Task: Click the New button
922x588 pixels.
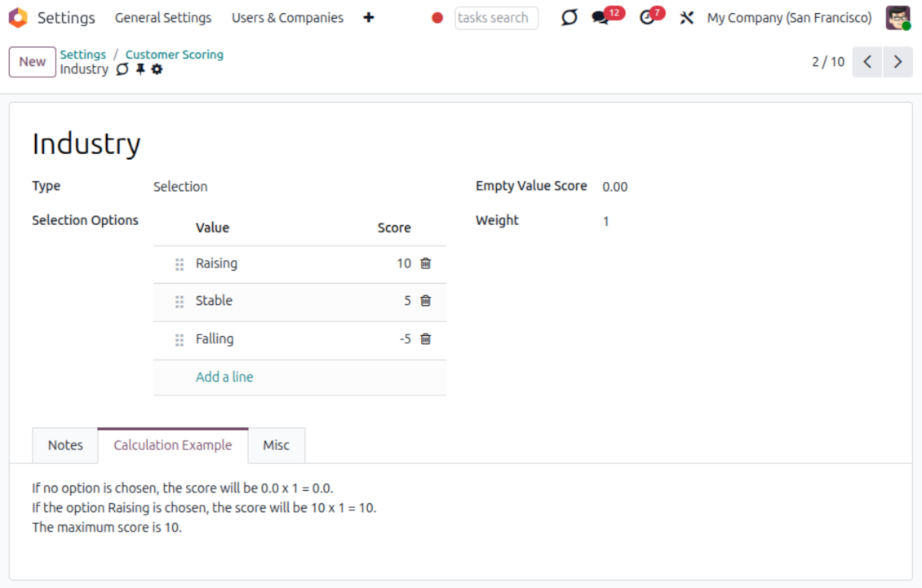Action: coord(33,62)
